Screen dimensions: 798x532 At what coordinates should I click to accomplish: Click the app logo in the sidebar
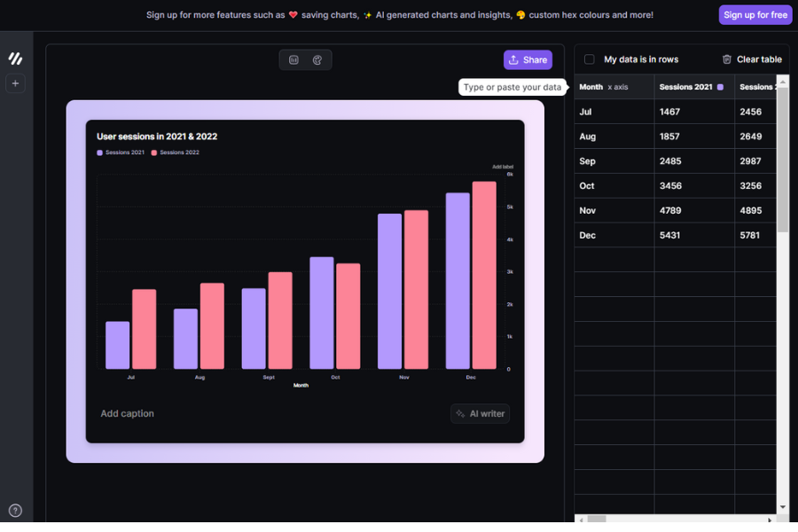[15, 58]
